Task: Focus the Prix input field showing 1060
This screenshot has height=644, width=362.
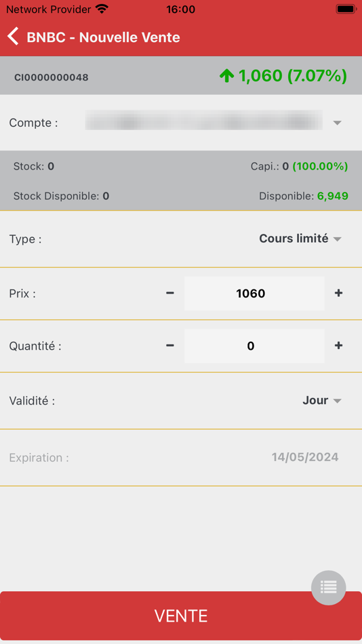Action: pos(254,294)
